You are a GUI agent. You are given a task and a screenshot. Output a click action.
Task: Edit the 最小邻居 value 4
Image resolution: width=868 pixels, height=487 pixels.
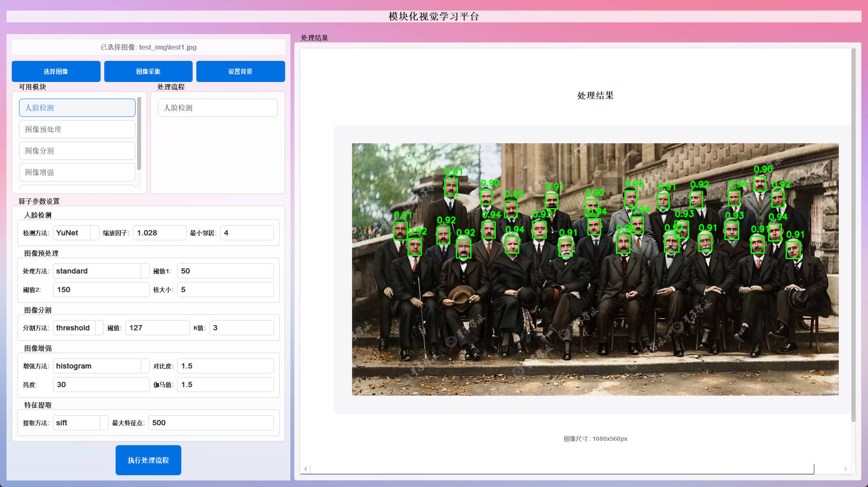point(247,233)
